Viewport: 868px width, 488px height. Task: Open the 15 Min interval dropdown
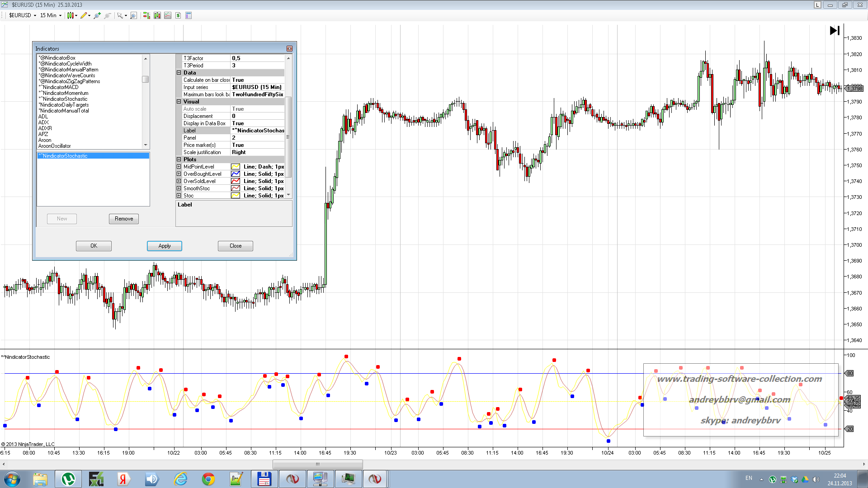(51, 15)
